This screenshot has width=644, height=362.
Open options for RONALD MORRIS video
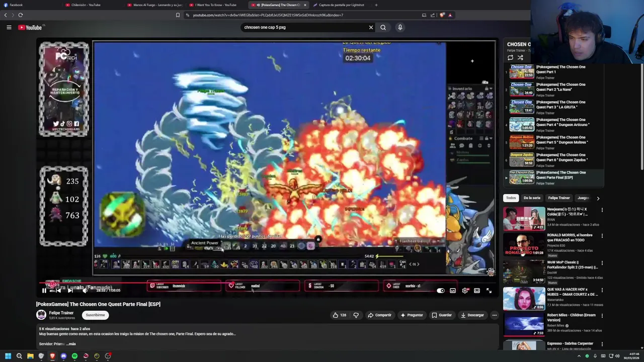[x=602, y=236]
